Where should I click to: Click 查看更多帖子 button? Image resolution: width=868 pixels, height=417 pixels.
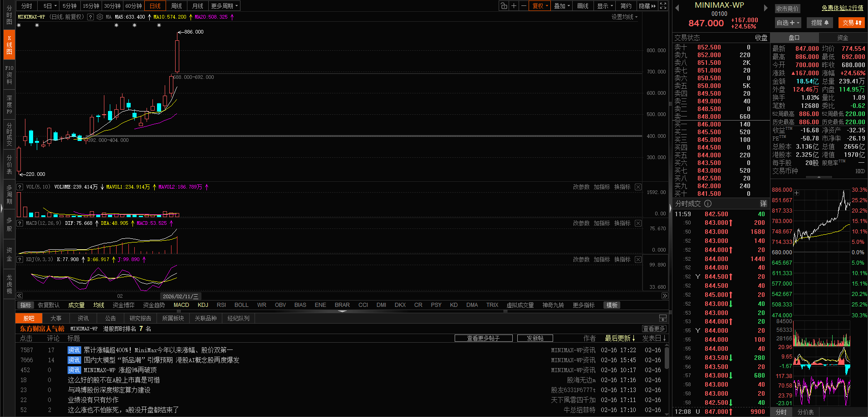[x=483, y=338]
